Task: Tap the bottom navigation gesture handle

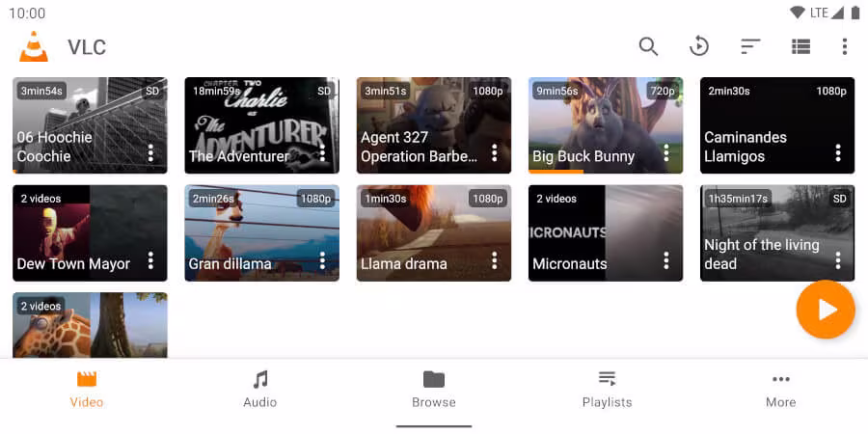Action: (434, 426)
